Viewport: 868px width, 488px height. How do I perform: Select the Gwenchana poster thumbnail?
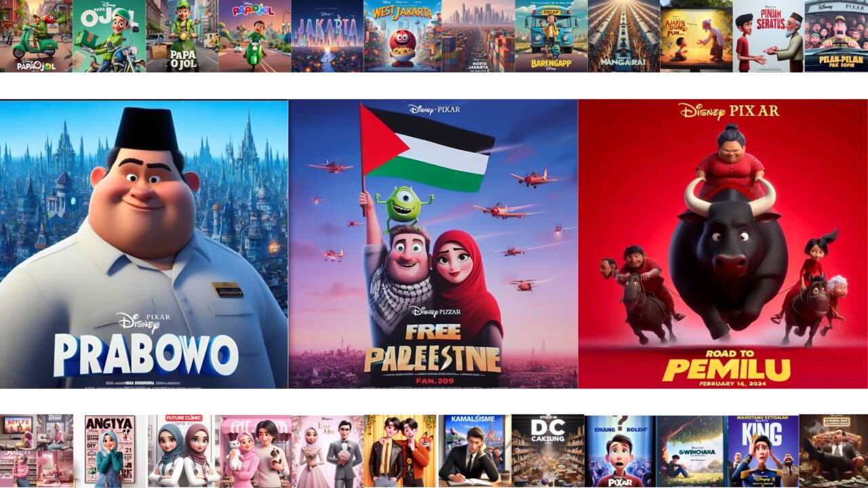(692, 451)
